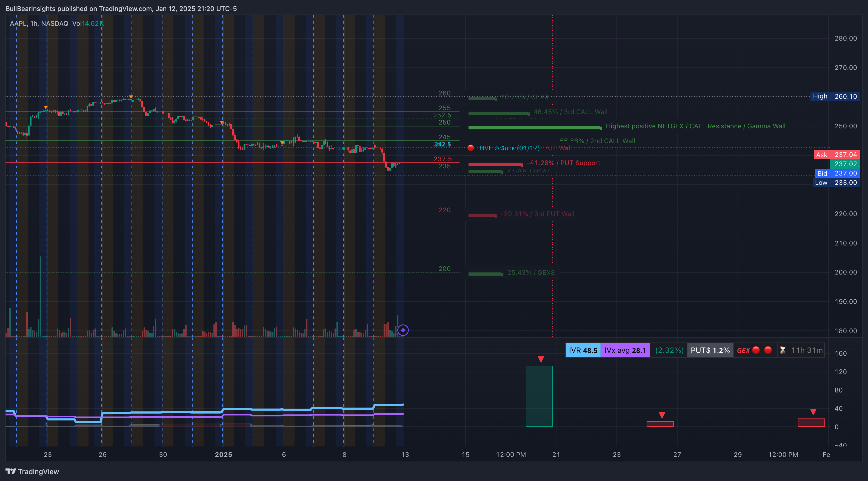This screenshot has width=868, height=481.
Task: Click the Vol 14.62K indicator label
Action: (x=88, y=23)
